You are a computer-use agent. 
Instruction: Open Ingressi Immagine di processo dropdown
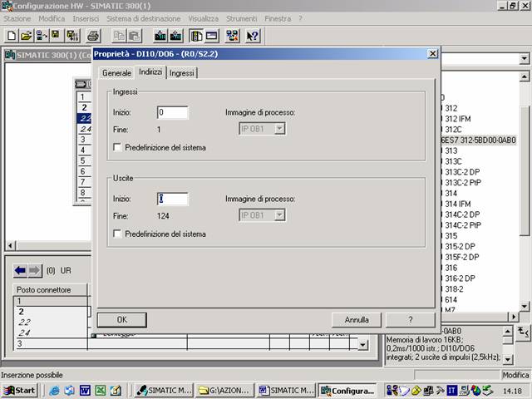tap(280, 129)
